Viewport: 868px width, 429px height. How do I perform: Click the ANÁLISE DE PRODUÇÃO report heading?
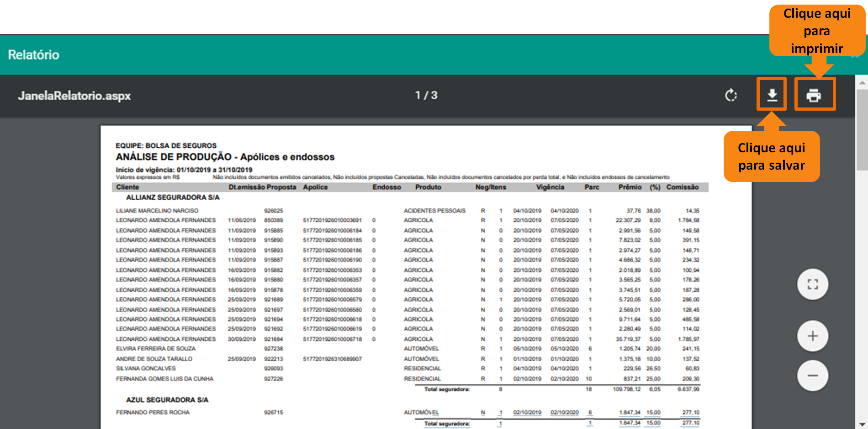225,157
